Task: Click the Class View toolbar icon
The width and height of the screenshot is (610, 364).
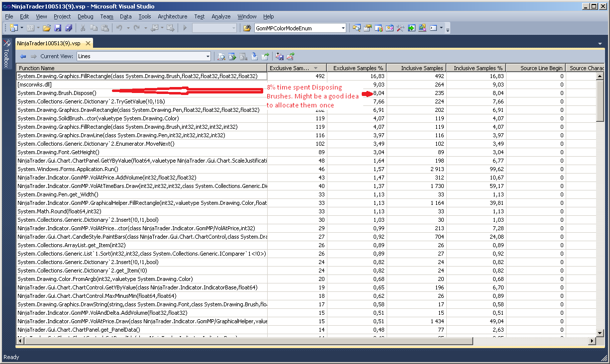Action: (422, 28)
